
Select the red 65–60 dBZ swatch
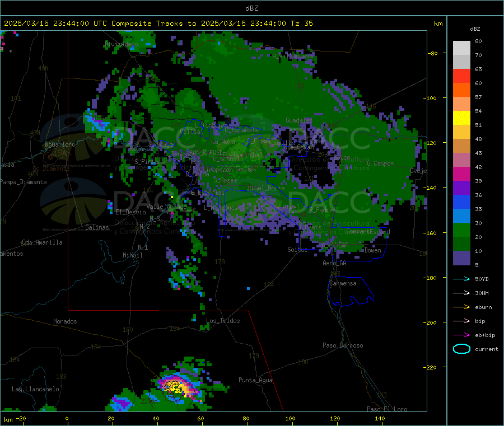point(461,76)
